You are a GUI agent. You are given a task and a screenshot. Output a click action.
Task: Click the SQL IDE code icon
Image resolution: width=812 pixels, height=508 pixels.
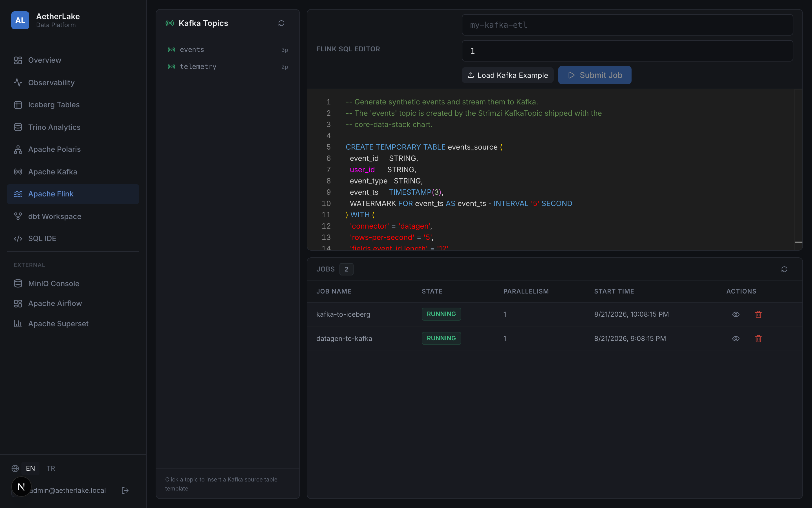[18, 238]
